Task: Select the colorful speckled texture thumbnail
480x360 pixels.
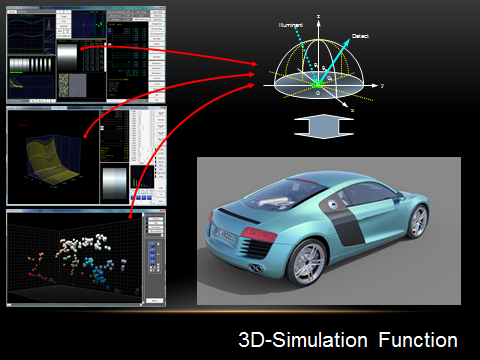Action: click(x=64, y=85)
